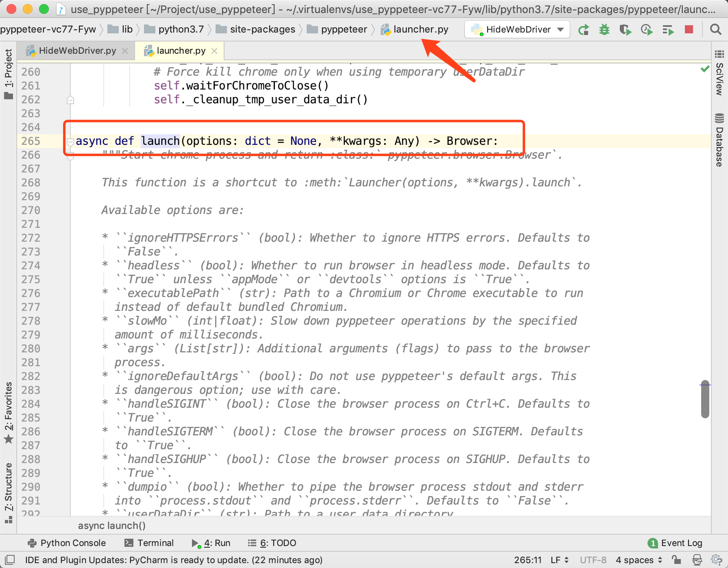Open the status bar gear settings icon

click(x=717, y=560)
